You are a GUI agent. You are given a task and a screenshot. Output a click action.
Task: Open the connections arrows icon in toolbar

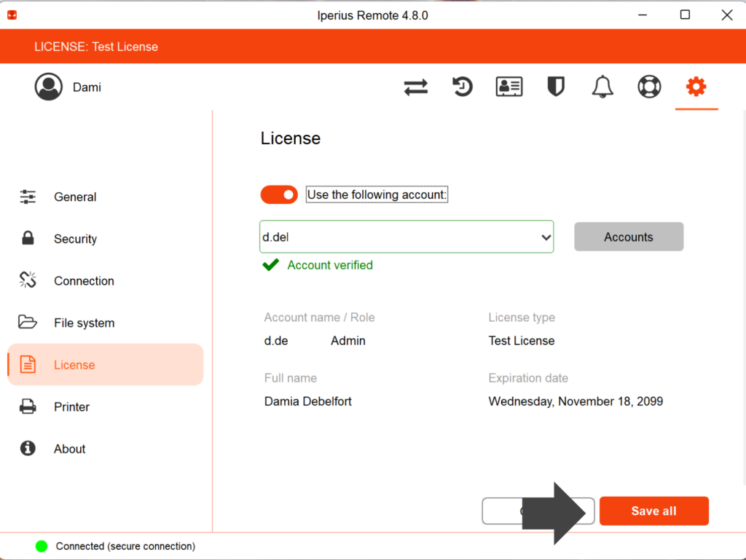click(416, 87)
